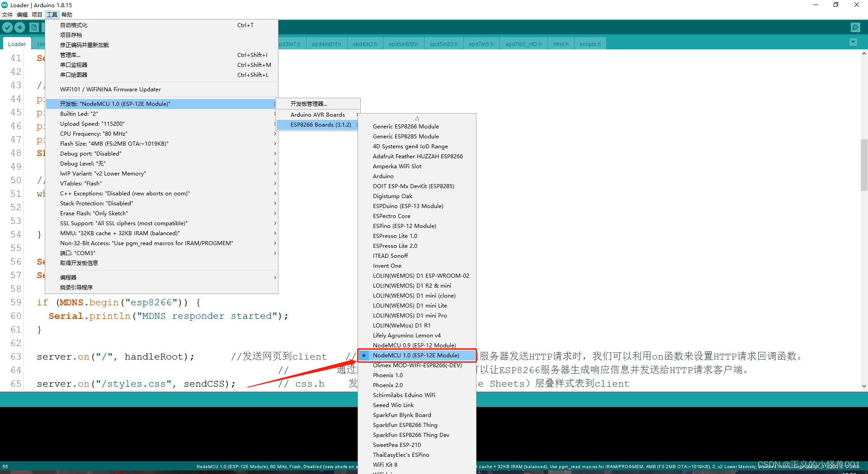
Task: Select Adafruit Feather HUZZAH ESP8266 board
Action: (x=417, y=156)
